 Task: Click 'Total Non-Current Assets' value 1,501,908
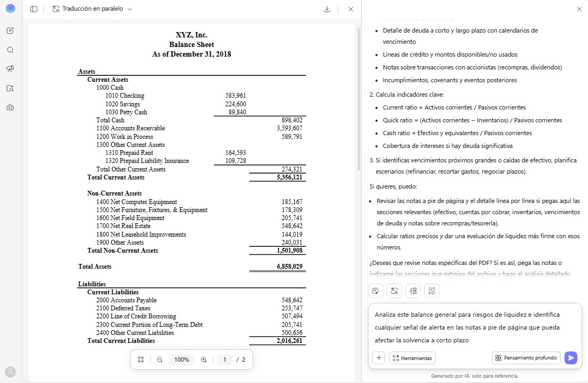[x=289, y=250]
